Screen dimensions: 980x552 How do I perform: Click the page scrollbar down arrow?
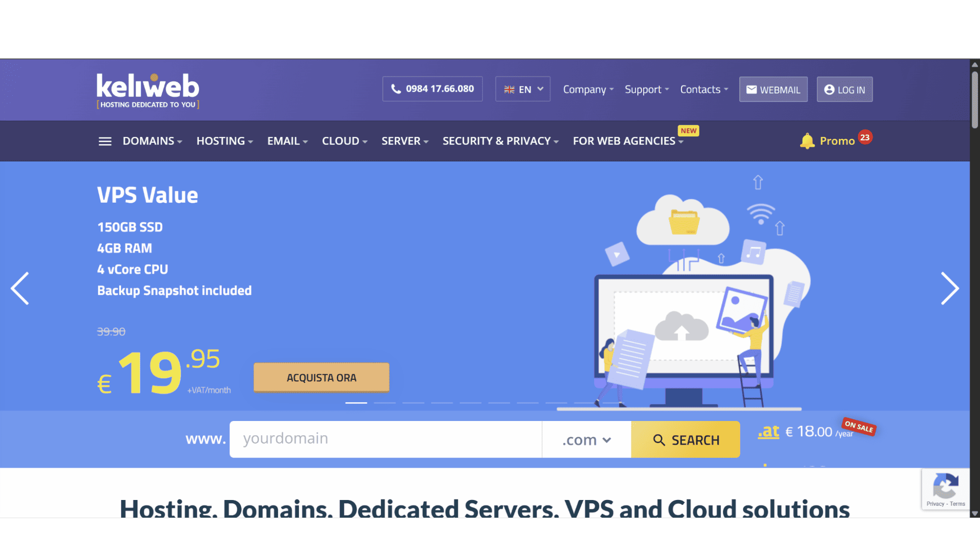point(975,513)
